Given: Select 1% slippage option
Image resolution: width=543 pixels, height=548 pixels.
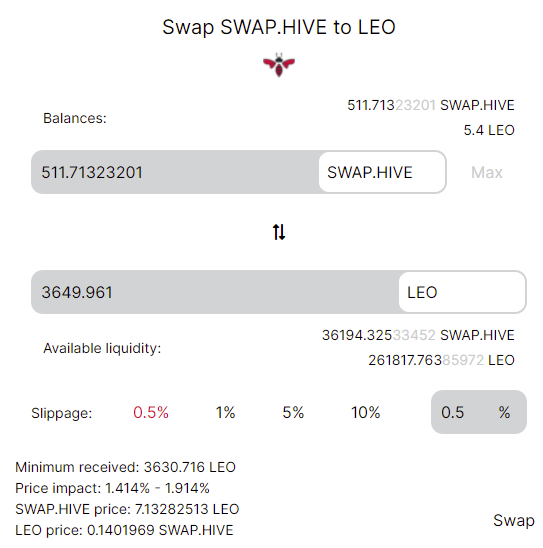Looking at the screenshot, I should [x=225, y=412].
